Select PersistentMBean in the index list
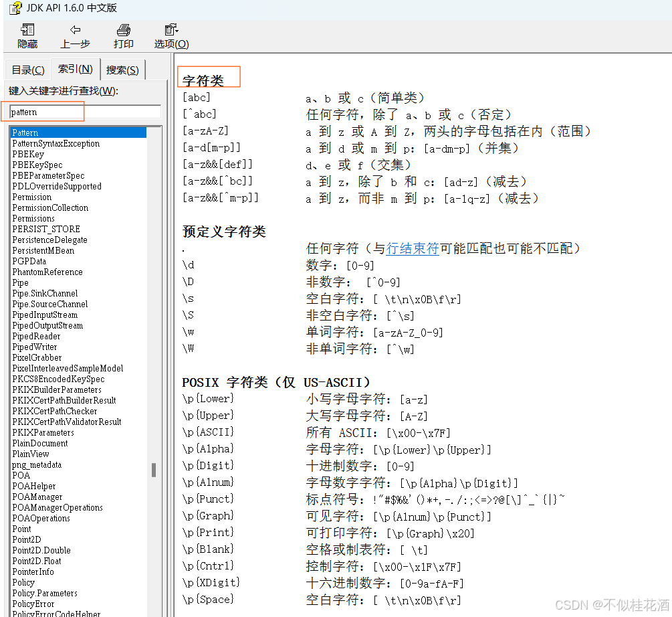672x617 pixels. point(43,251)
